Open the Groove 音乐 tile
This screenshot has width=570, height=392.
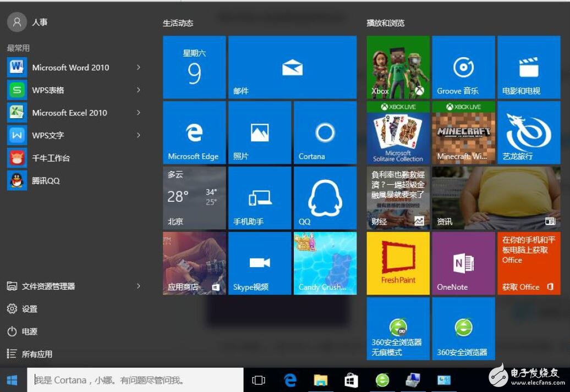tap(463, 68)
